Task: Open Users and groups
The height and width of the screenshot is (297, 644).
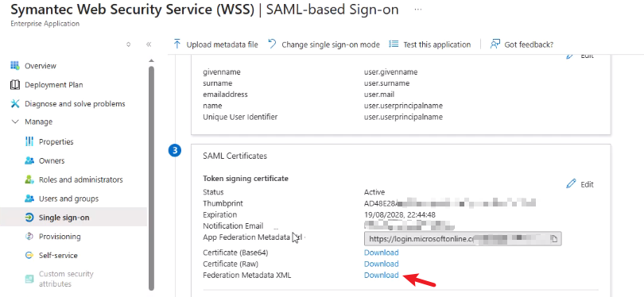Action: click(x=68, y=199)
